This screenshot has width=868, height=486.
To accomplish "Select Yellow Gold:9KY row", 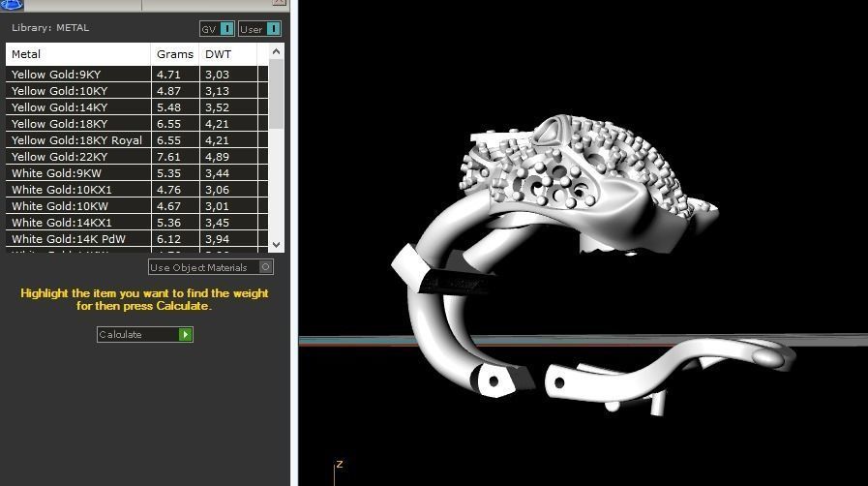I will (77, 75).
